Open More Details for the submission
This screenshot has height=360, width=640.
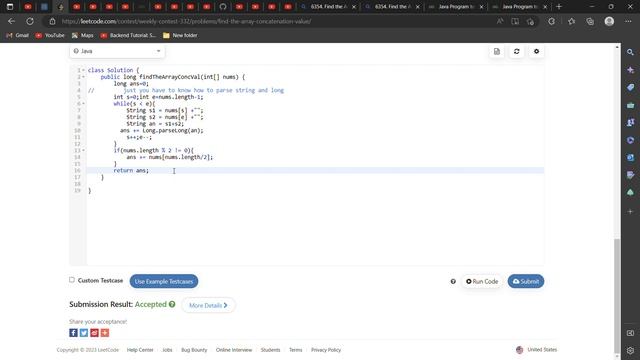pos(208,305)
